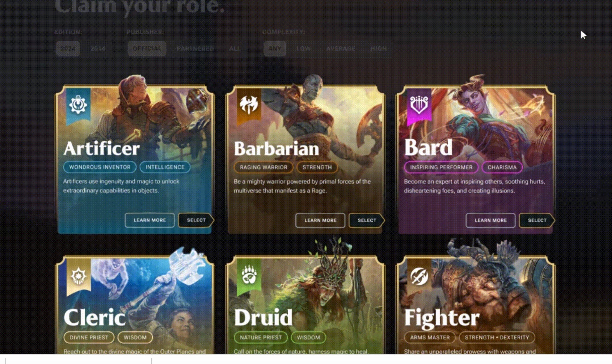Viewport: 612px width, 364px height.
Task: Click the Cleric sun emblem icon
Action: coord(78,276)
